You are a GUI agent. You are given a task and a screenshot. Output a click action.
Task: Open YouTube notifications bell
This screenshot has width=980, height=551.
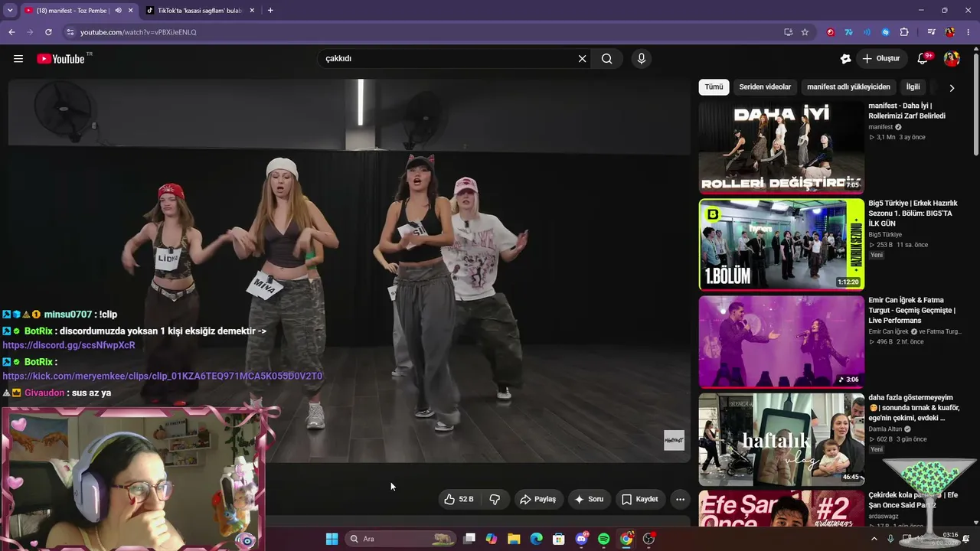(923, 59)
